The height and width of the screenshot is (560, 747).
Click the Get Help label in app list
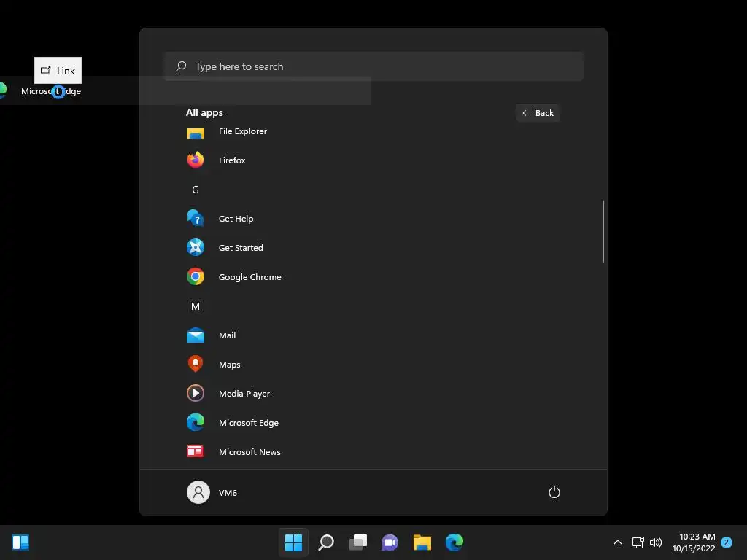[236, 219]
